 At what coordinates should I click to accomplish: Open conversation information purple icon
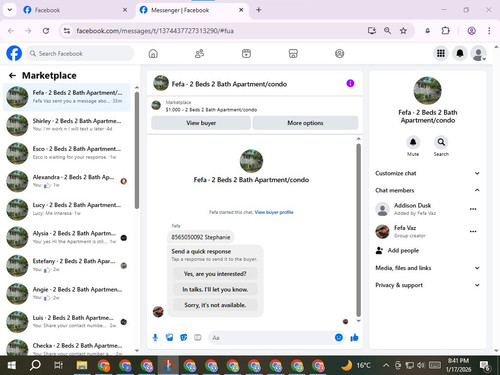tap(350, 83)
